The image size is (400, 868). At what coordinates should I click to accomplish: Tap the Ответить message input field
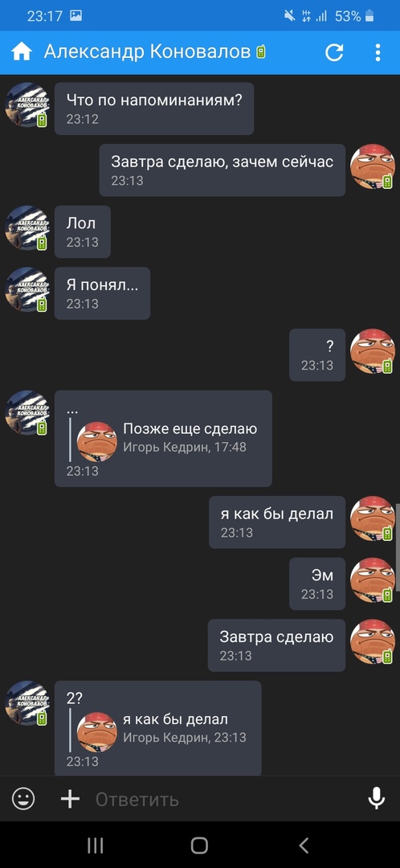pos(222,799)
